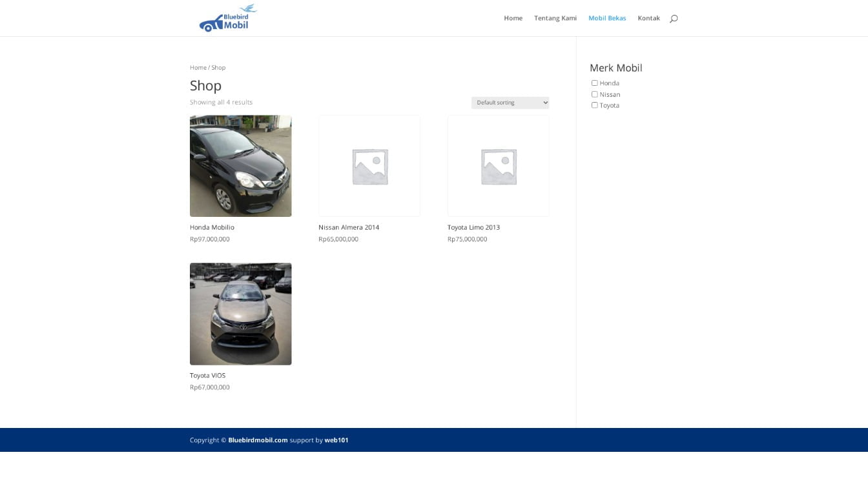Click the web101 footer link
Image resolution: width=868 pixels, height=488 pixels.
pyautogui.click(x=336, y=440)
